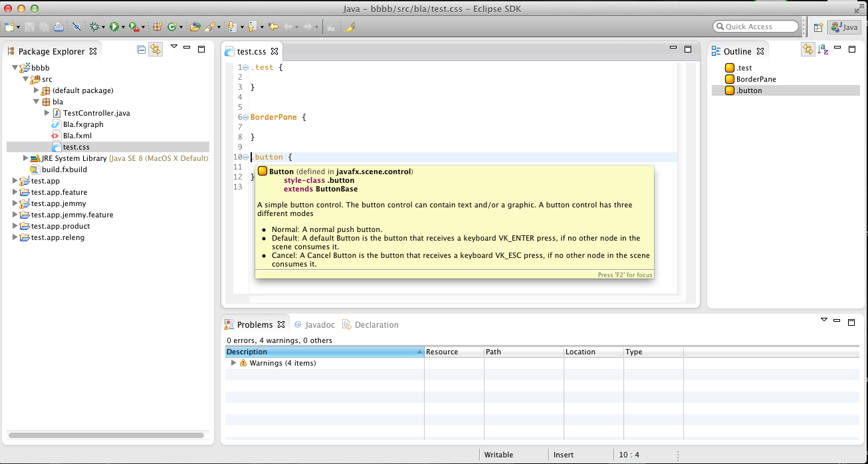Toggle Link with Editor in Outline view
Image resolution: width=868 pixels, height=464 pixels.
pos(808,49)
